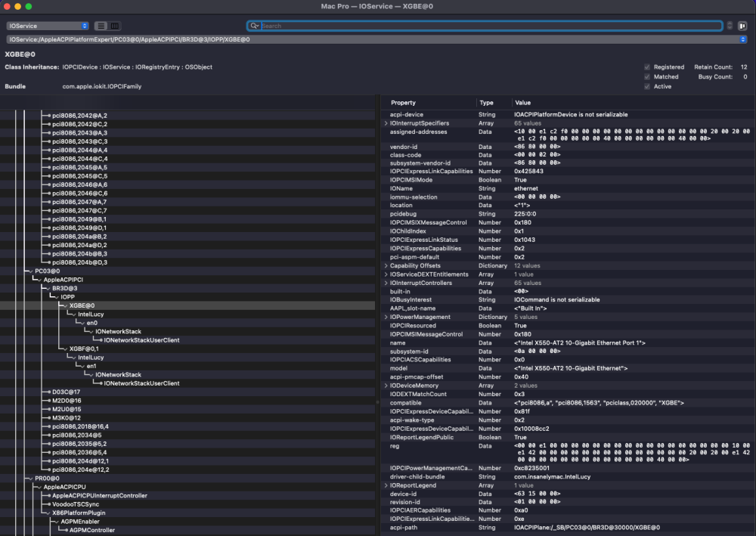Viewport: 756px width, 536px height.
Task: Click the 'Intel X550-AT2 10-Gigabit Ethernet Port 1' value
Action: 580,343
